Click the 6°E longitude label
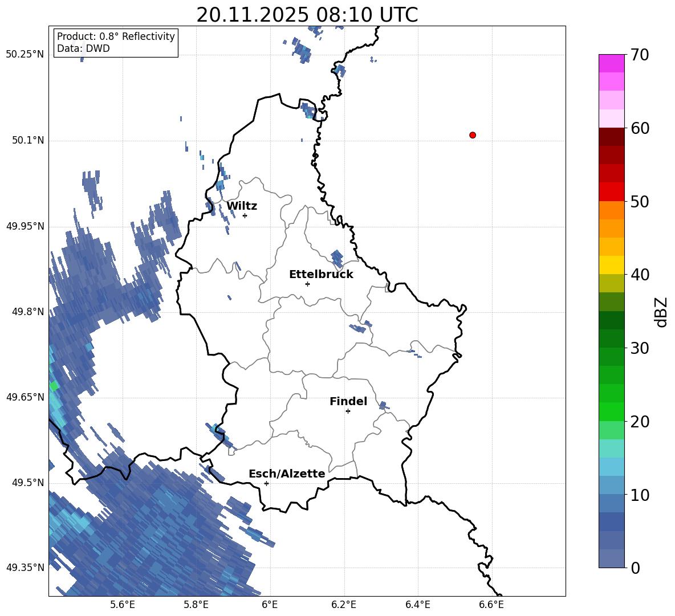Screen dimensions: 675x616 (x=270, y=605)
